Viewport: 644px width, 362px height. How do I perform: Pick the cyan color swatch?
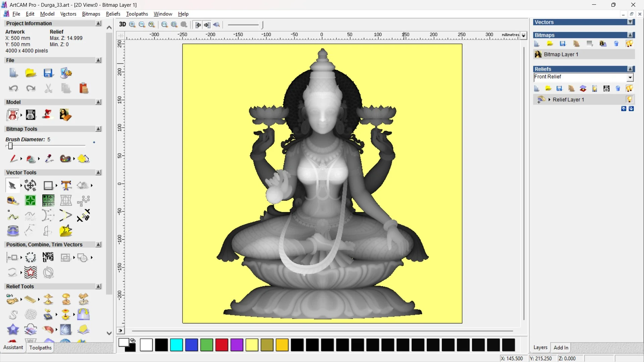[x=176, y=345]
